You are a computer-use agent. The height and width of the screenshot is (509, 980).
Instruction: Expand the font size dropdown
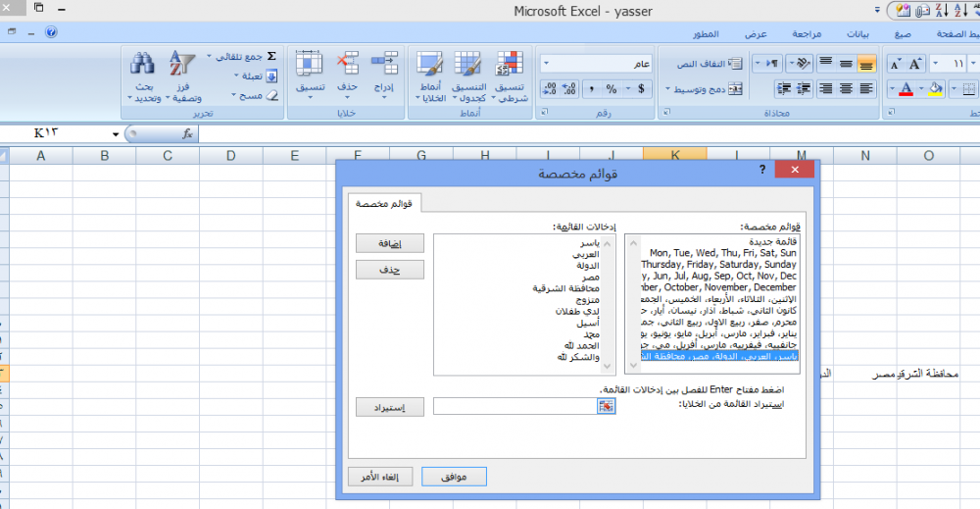pyautogui.click(x=936, y=64)
